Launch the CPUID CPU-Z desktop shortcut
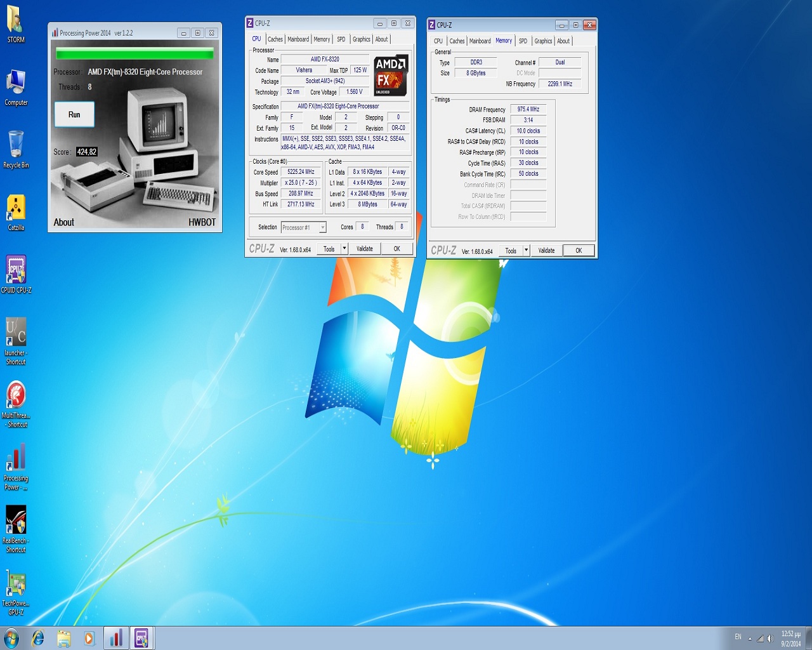The height and width of the screenshot is (650, 812). (16, 274)
